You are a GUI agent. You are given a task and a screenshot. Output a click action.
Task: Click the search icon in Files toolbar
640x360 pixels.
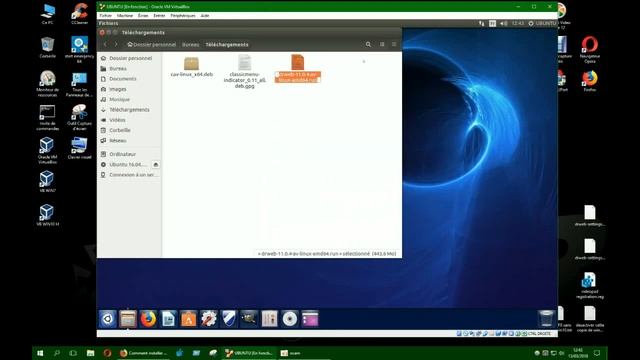(368, 44)
